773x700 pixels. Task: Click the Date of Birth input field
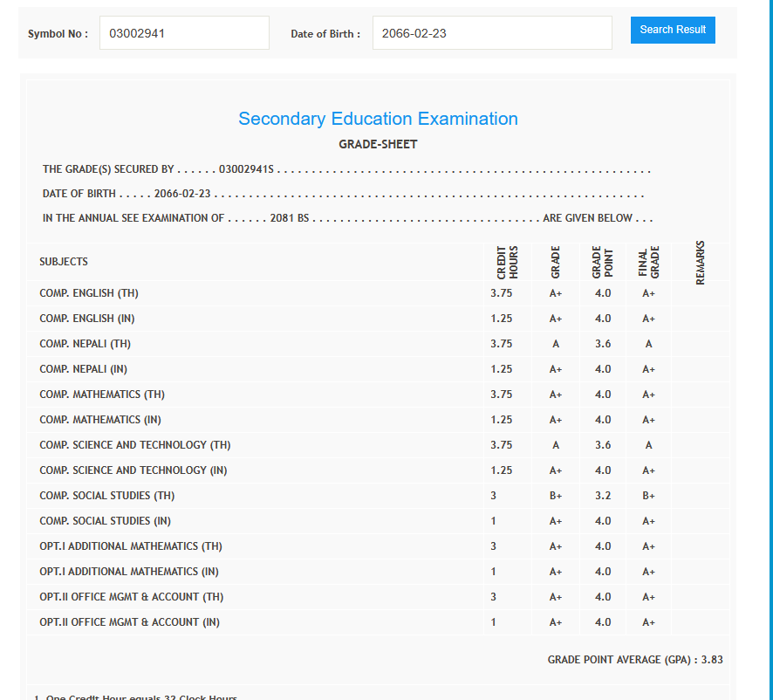pos(492,33)
